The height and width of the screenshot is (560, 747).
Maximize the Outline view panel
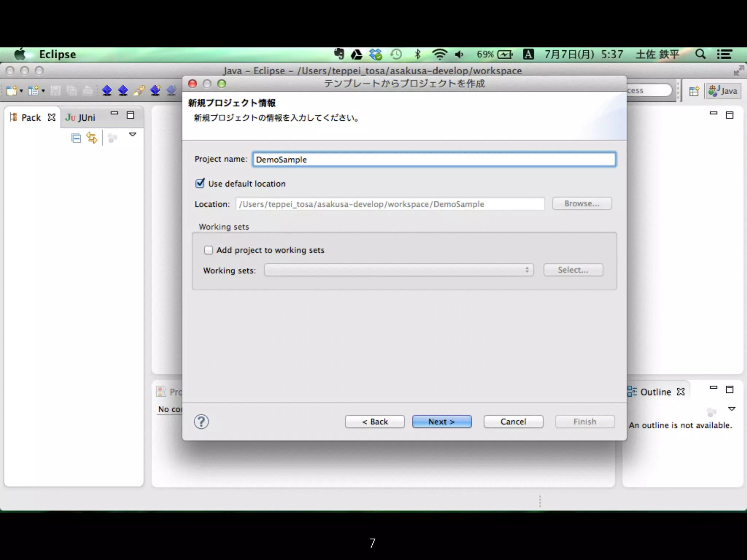click(729, 389)
